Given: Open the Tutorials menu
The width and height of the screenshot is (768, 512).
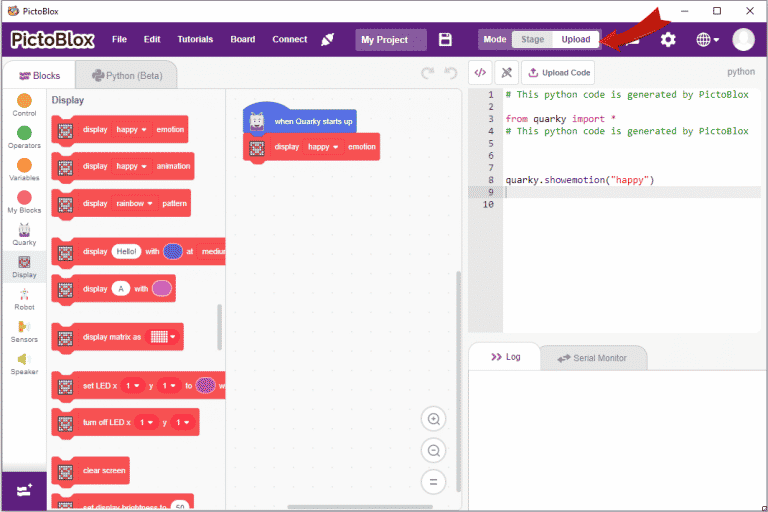Looking at the screenshot, I should point(195,39).
